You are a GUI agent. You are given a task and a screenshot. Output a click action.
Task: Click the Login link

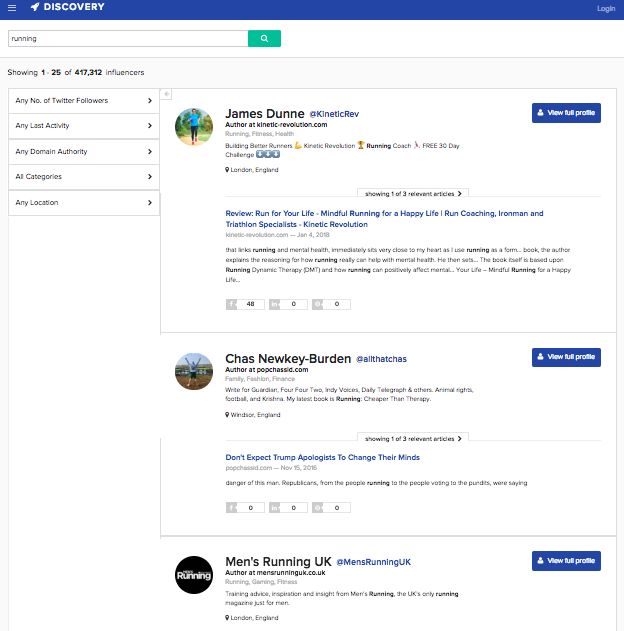click(x=606, y=8)
